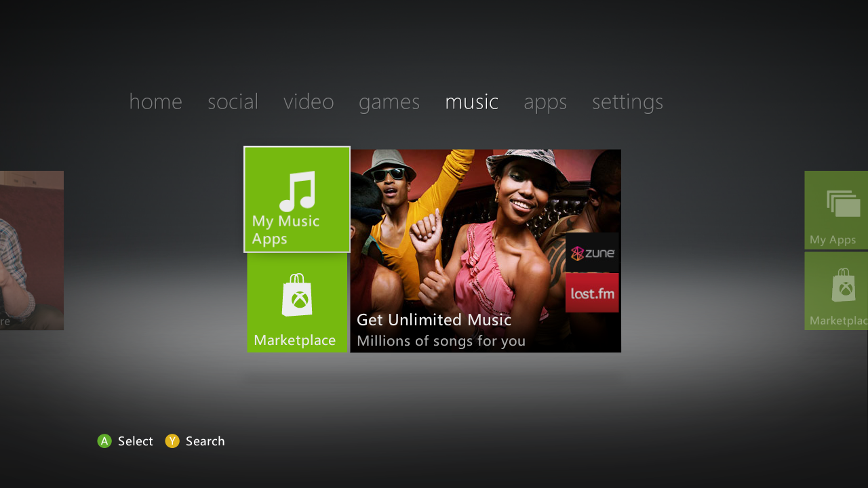Open the Get Unlimited Music banner

486,251
